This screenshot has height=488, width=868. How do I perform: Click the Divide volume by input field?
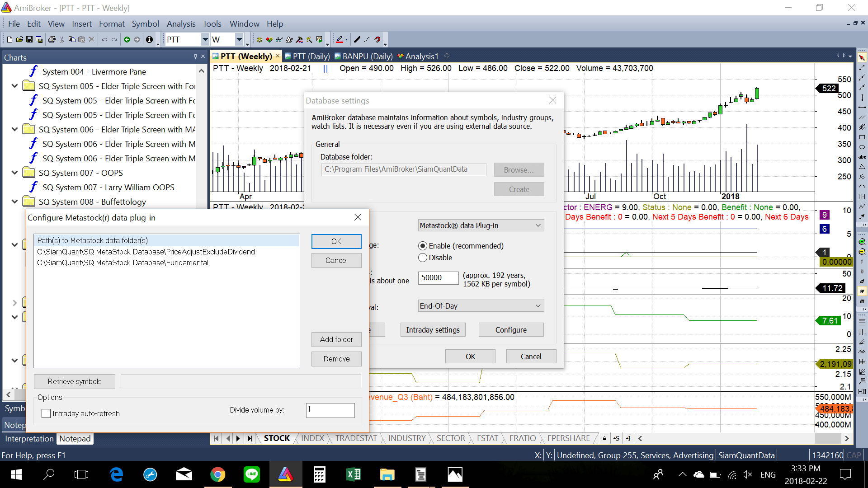click(x=330, y=410)
